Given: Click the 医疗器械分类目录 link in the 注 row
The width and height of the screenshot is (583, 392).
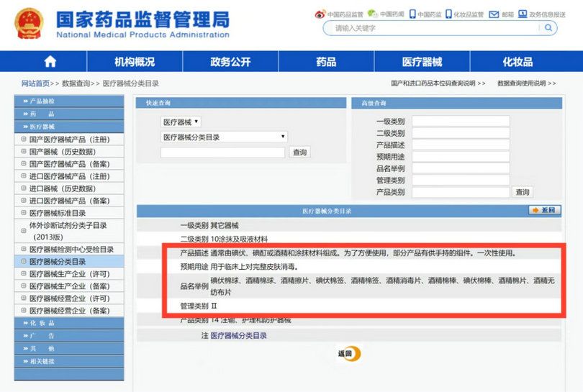Looking at the screenshot, I should point(238,336).
